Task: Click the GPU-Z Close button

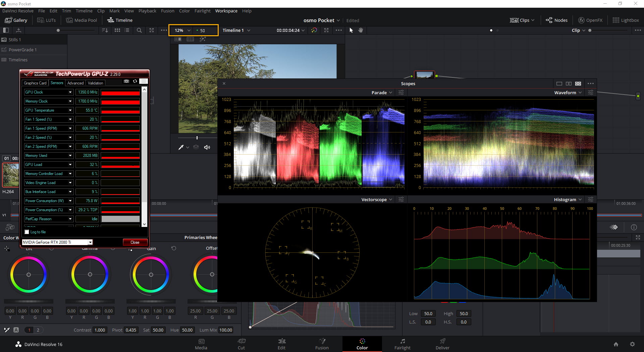Action: click(135, 242)
